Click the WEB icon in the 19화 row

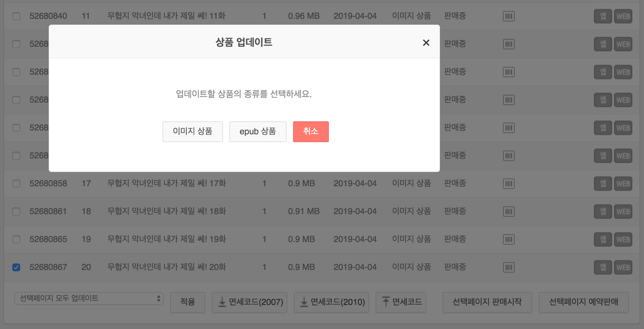point(623,239)
